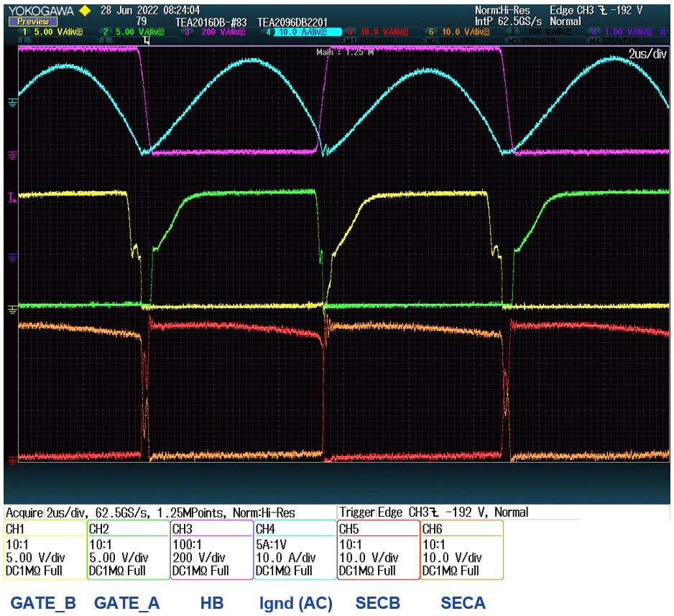The width and height of the screenshot is (674, 616).
Task: Click the yellow Yokogawa diamond logo icon
Action: pos(85,11)
